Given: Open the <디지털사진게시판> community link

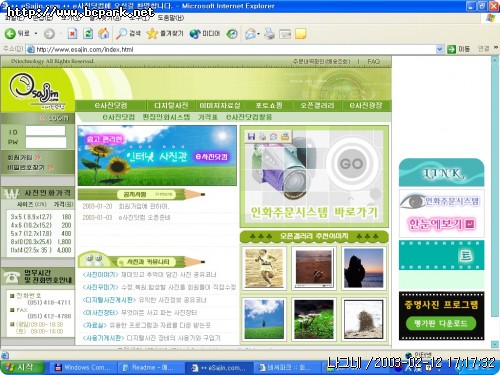Looking at the screenshot, I should tap(109, 300).
